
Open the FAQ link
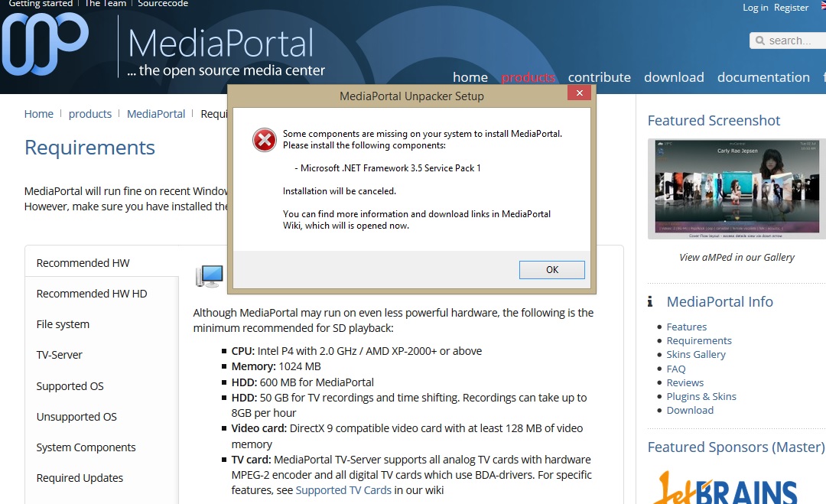(676, 369)
